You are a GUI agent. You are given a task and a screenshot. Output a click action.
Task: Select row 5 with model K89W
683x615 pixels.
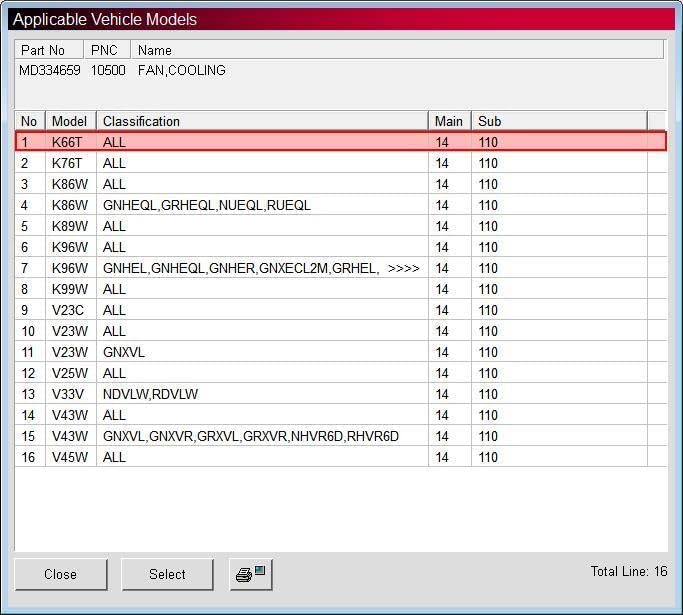[x=341, y=226]
